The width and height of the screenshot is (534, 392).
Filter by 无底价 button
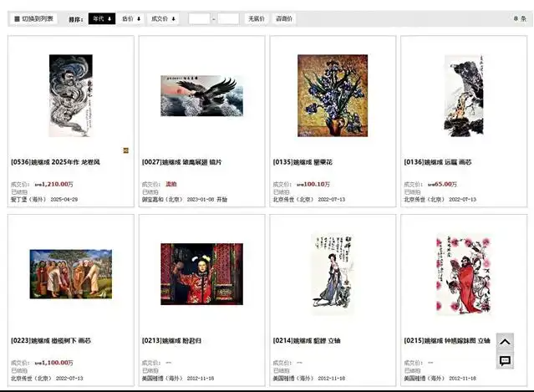click(256, 18)
